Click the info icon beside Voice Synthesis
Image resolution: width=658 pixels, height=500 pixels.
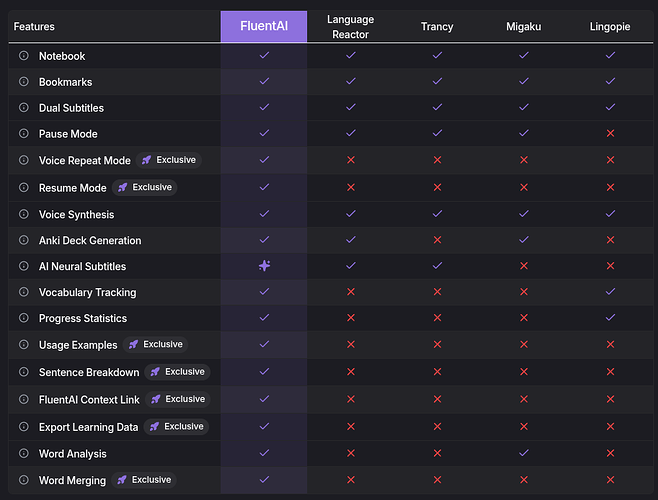[24, 214]
